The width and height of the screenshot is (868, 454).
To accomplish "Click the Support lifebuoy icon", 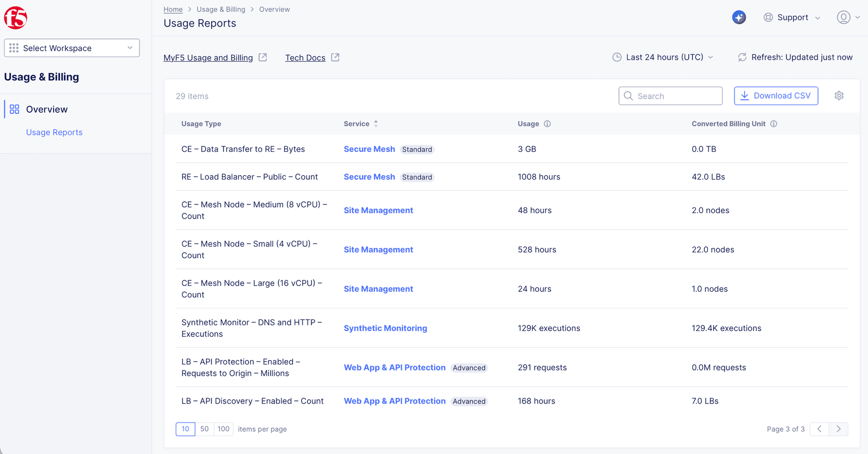I will (x=768, y=17).
